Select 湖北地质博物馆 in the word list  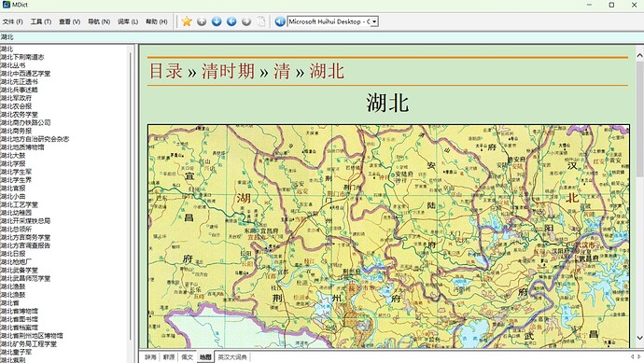click(22, 147)
